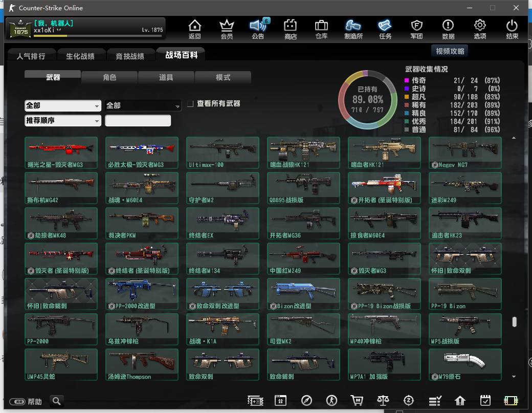Image resolution: width=532 pixels, height=413 pixels.
Task: Open the 数据 stats icon
Action: click(x=448, y=29)
